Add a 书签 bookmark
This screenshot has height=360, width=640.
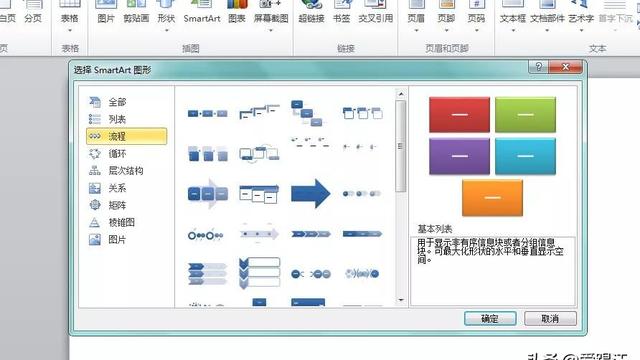point(342,12)
